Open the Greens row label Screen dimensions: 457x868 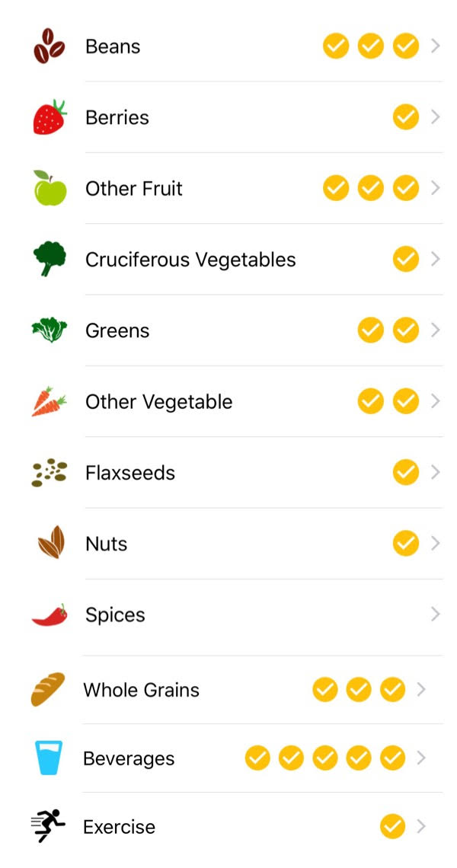tap(117, 330)
